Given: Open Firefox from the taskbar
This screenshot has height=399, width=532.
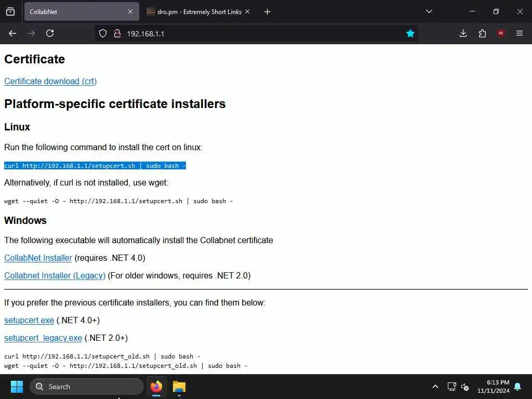Looking at the screenshot, I should tap(156, 387).
